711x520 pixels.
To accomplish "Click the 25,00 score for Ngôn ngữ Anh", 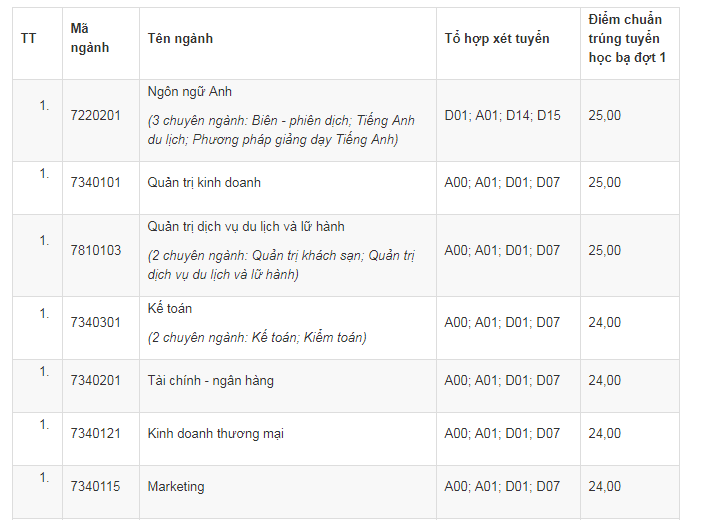I will coord(604,116).
